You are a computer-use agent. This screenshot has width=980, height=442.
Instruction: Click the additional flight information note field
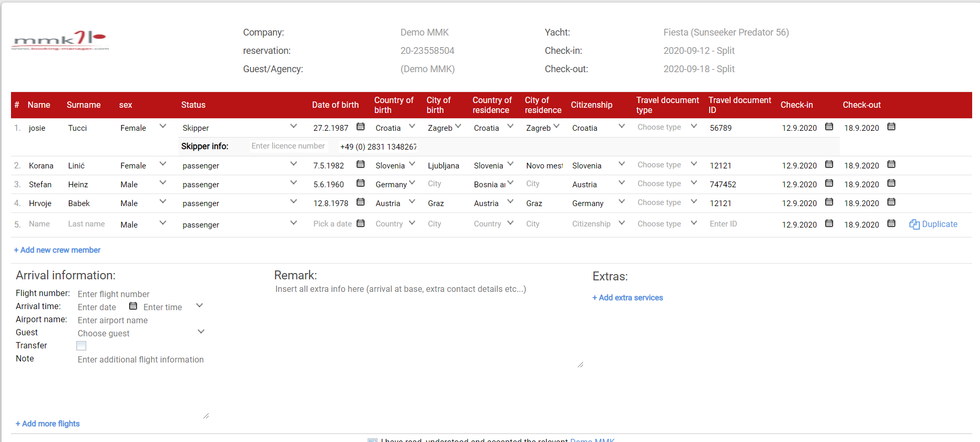point(143,387)
